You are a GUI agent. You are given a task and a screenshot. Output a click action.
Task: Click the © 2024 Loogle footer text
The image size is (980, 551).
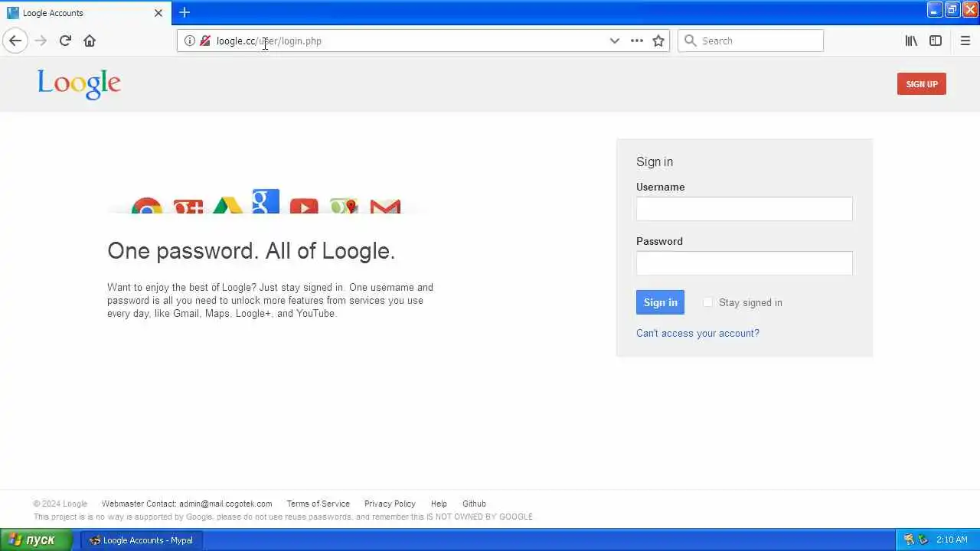[x=60, y=504]
